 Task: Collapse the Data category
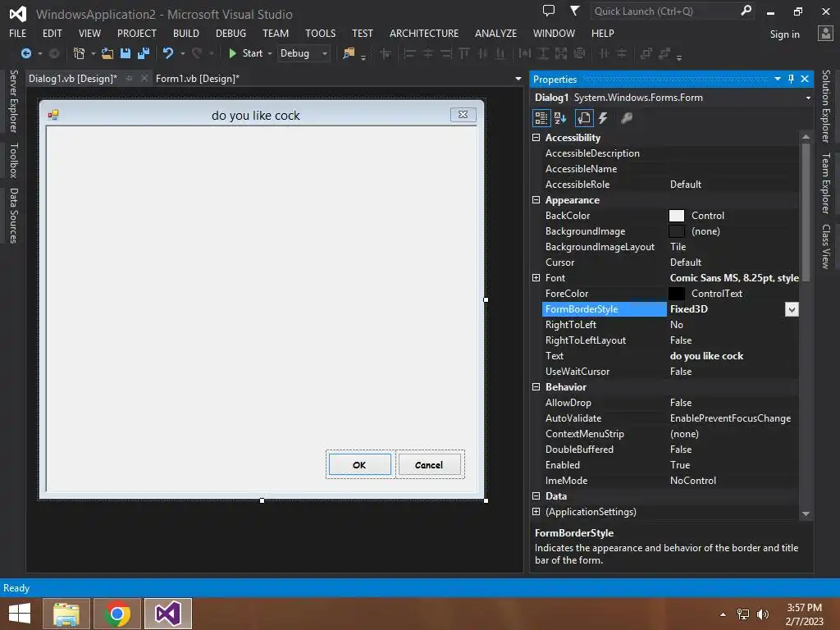536,496
